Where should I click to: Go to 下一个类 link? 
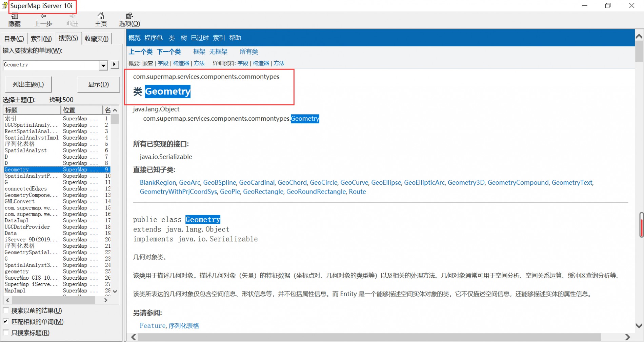pyautogui.click(x=169, y=52)
